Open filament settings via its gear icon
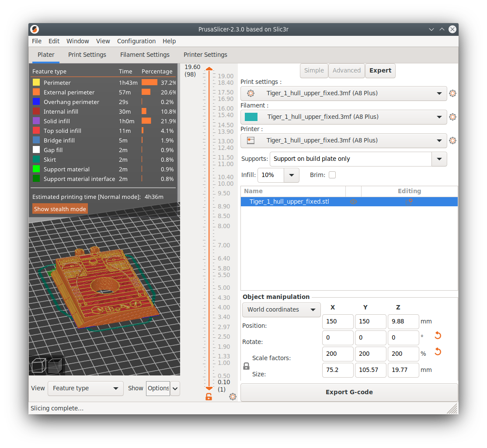The image size is (487, 448). [452, 117]
